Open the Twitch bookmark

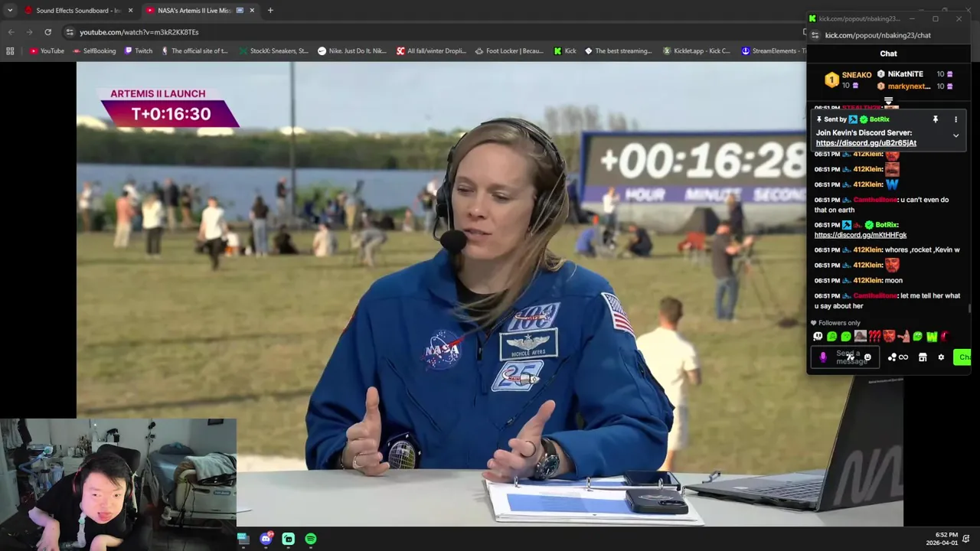(x=139, y=51)
